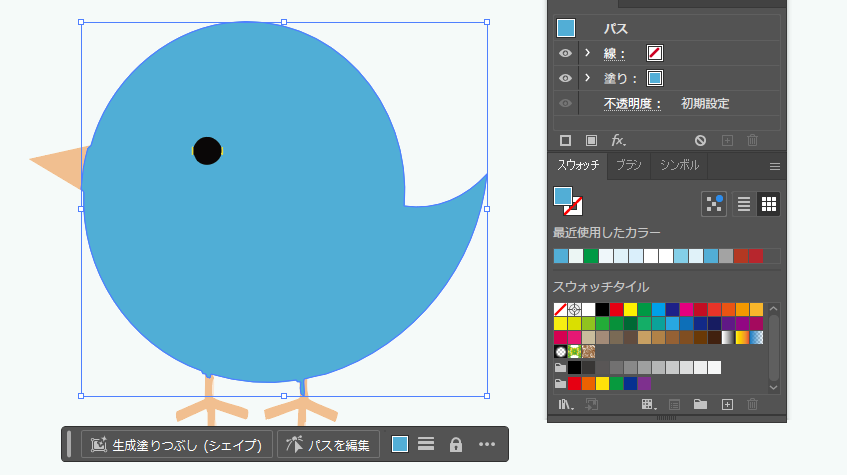Open the swatch color options dotted icon

point(714,204)
